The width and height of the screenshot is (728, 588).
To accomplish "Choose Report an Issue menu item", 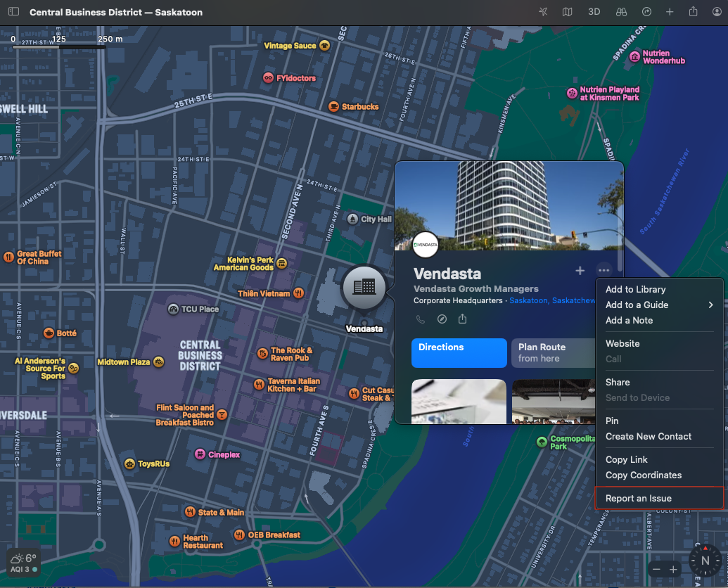I will click(659, 499).
